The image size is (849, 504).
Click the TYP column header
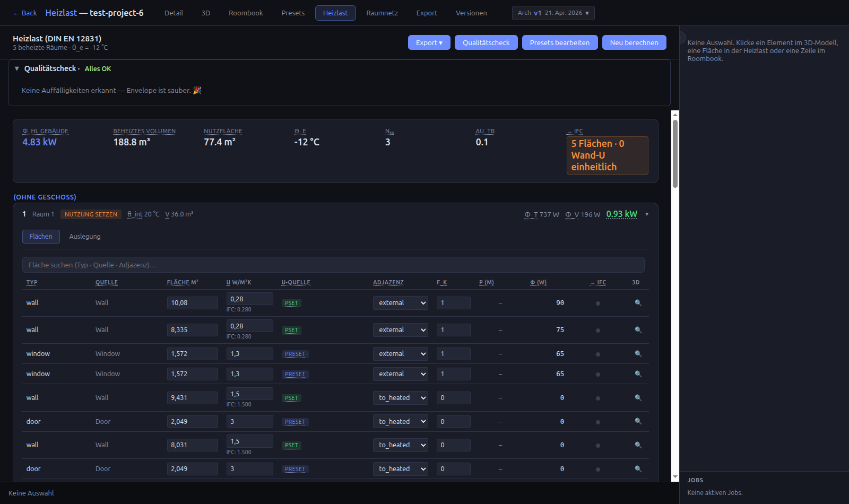(32, 282)
